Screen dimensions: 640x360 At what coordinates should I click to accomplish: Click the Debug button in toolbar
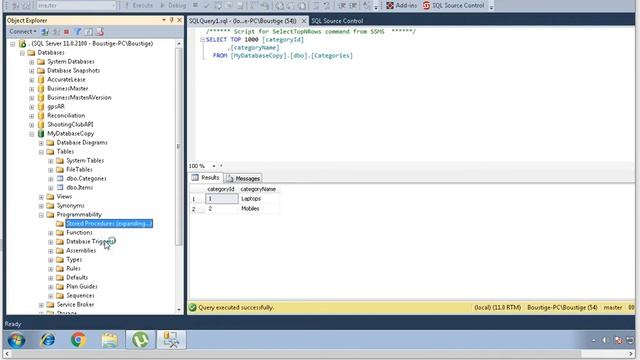coord(173,5)
